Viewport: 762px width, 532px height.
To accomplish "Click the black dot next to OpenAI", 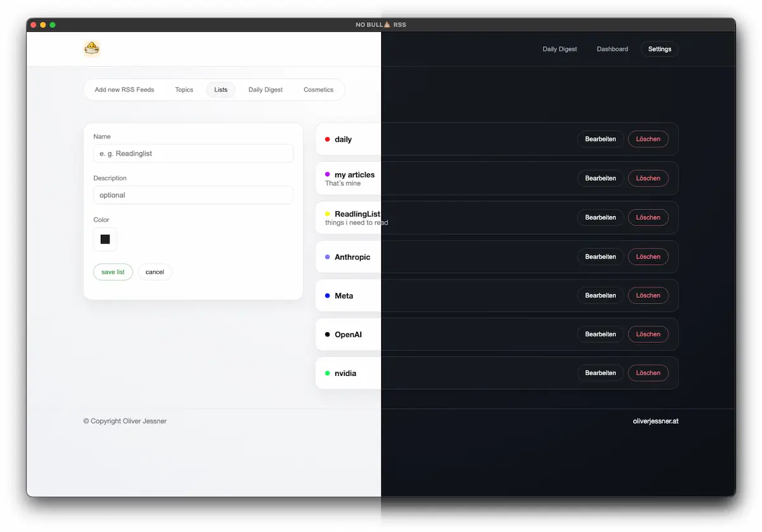I will 327,334.
